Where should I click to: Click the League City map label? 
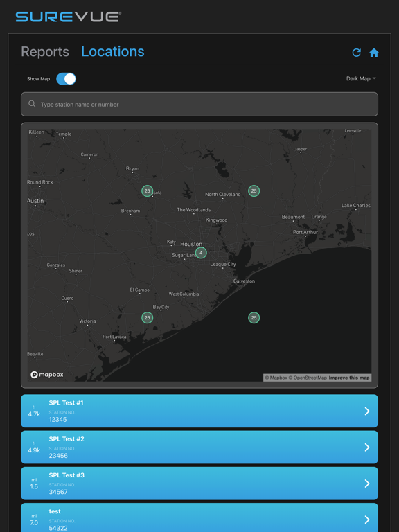point(223,264)
